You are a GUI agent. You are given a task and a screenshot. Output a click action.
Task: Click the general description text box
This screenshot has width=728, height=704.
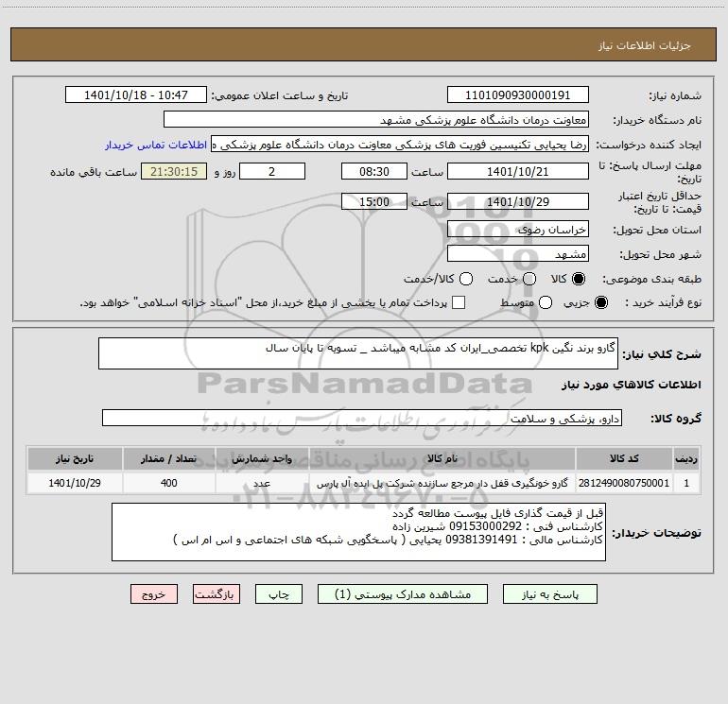click(358, 353)
